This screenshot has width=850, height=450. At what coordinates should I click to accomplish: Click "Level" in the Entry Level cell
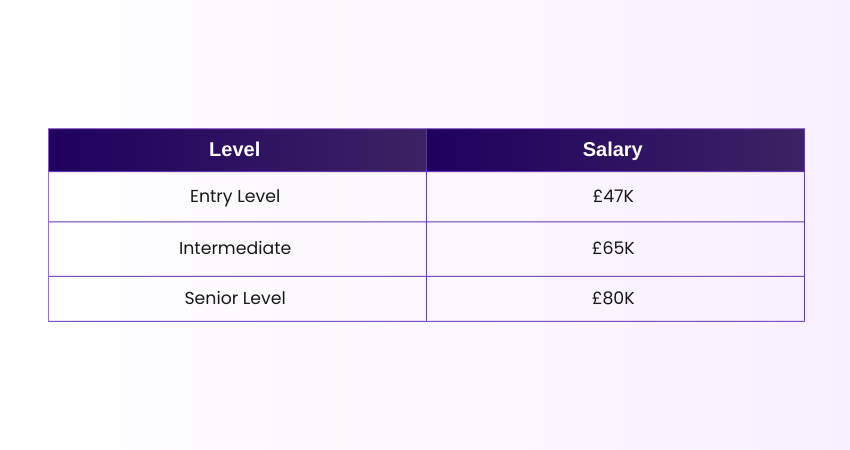click(x=258, y=197)
